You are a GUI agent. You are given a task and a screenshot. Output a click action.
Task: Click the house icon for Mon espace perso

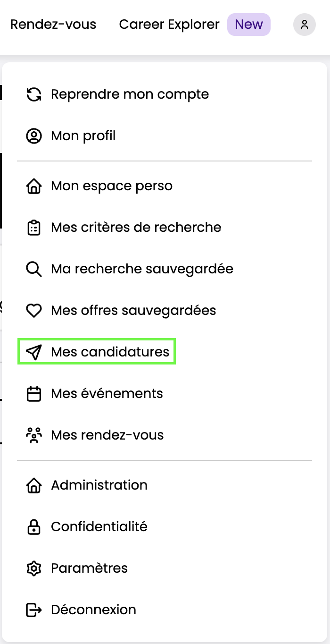(x=34, y=186)
